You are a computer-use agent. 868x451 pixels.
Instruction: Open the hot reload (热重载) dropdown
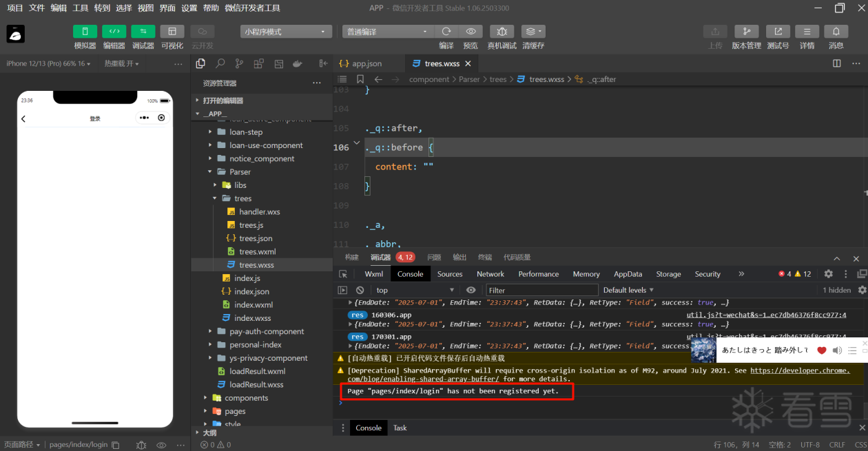[121, 63]
